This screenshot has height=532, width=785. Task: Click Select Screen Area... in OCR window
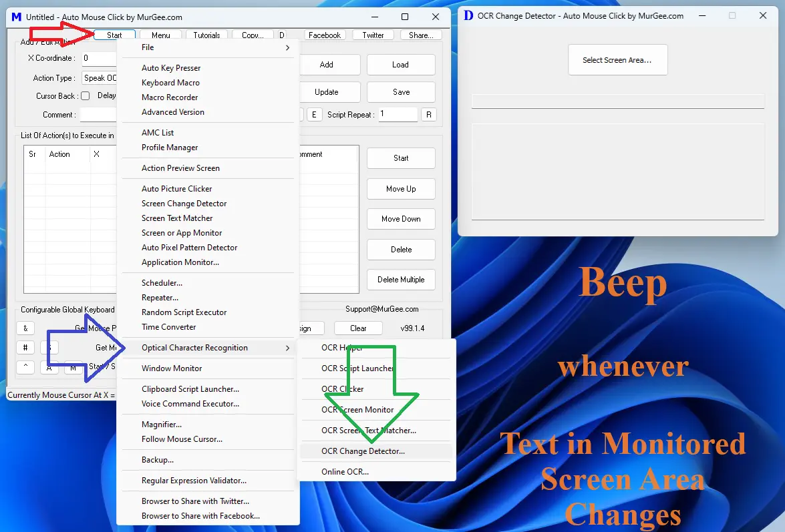pyautogui.click(x=618, y=60)
